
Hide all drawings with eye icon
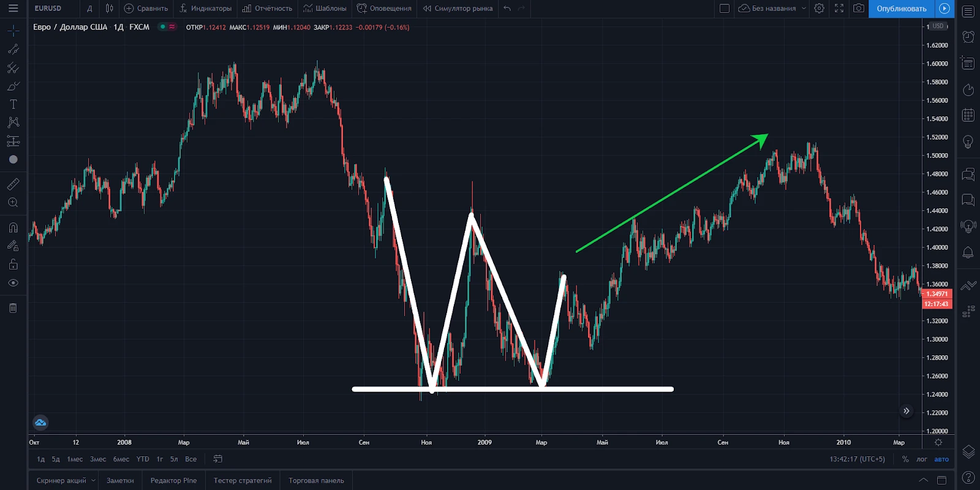(13, 283)
